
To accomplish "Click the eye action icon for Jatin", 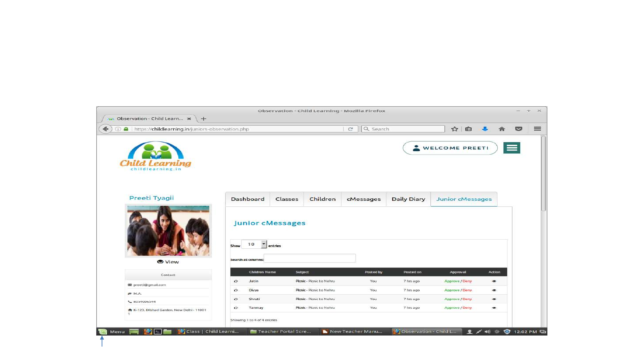I will pyautogui.click(x=494, y=281).
